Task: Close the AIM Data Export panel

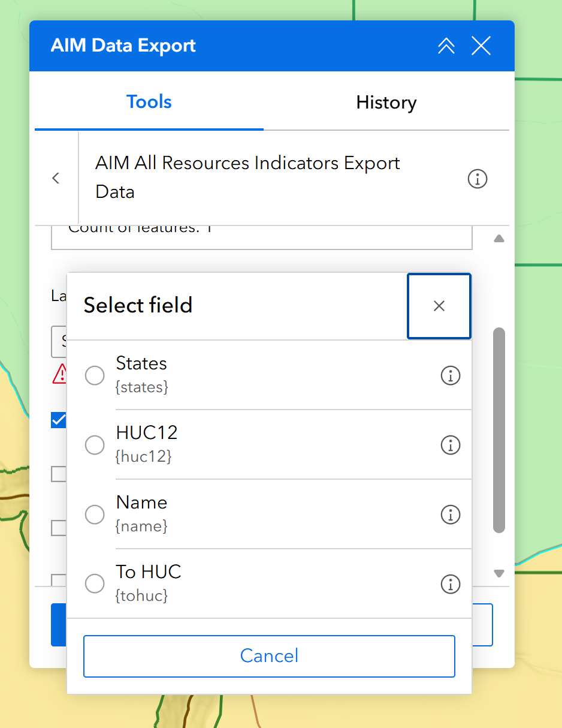Action: pyautogui.click(x=481, y=46)
